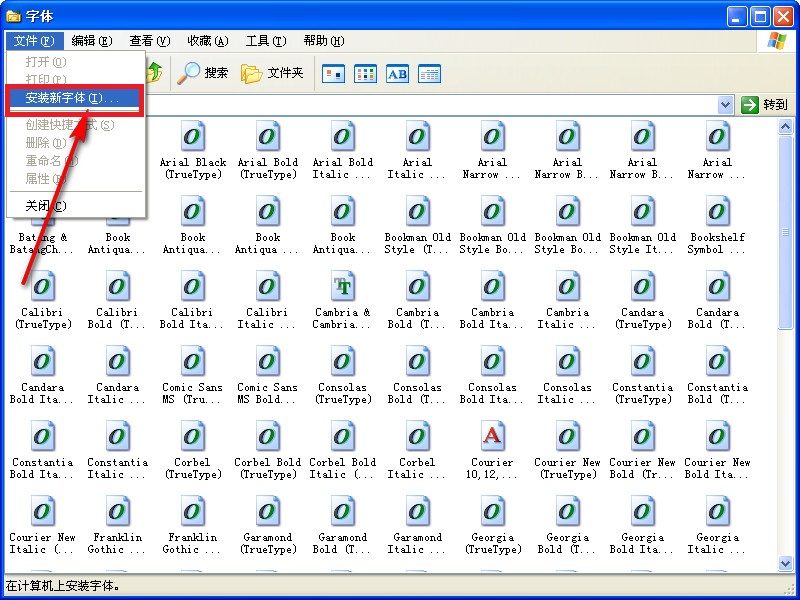
Task: Click the vertical scrollbar thumb
Action: 785,232
